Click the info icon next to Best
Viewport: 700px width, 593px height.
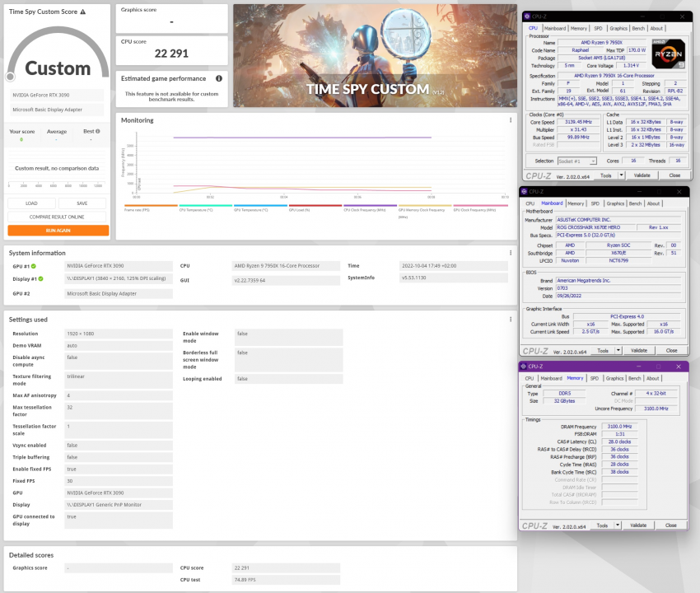97,131
